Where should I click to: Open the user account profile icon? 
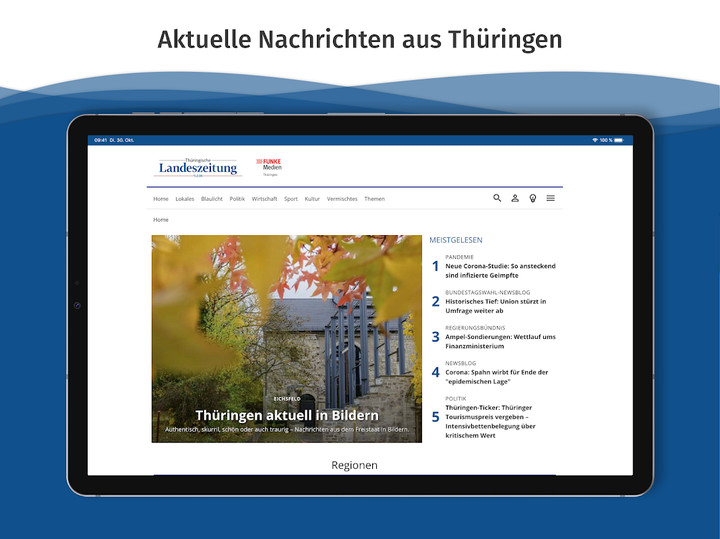tap(515, 198)
